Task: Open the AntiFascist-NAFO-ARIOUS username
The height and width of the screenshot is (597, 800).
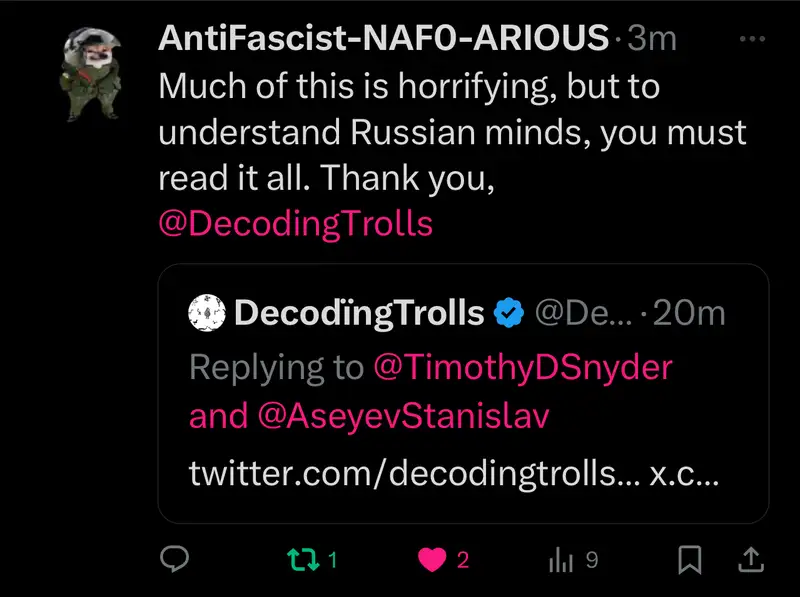Action: [x=384, y=38]
